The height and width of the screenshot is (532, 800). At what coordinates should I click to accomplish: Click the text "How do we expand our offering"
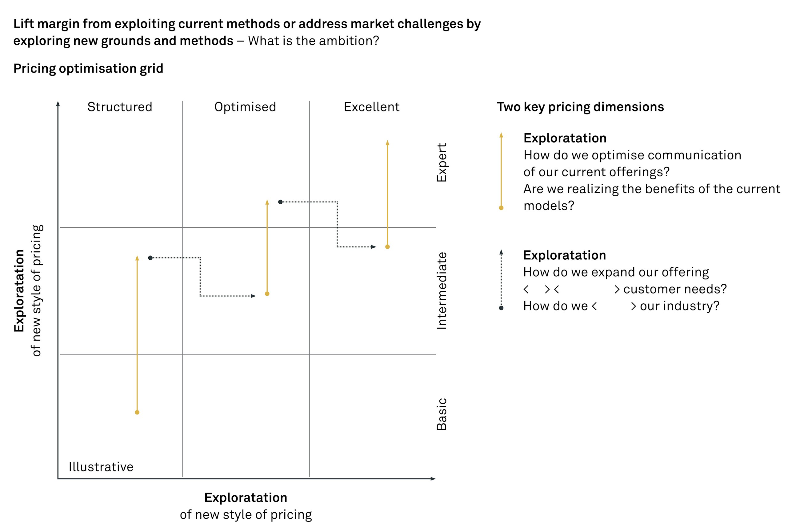[616, 272]
